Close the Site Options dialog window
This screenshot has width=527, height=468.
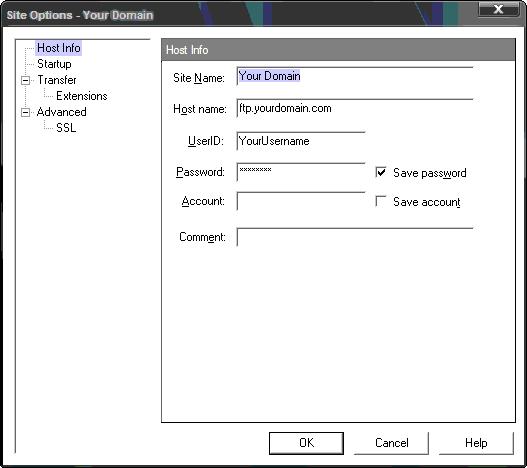coord(498,8)
